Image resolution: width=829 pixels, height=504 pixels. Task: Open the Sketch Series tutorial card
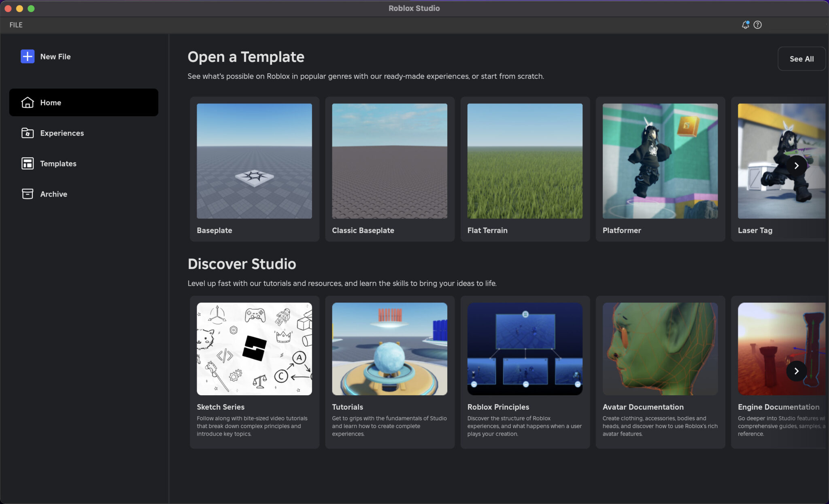[x=254, y=349]
